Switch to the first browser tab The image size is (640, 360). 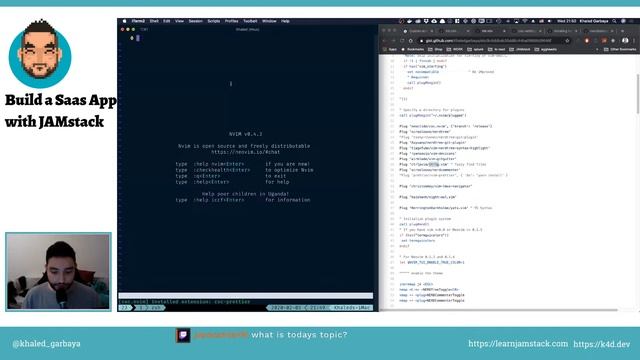click(x=418, y=31)
